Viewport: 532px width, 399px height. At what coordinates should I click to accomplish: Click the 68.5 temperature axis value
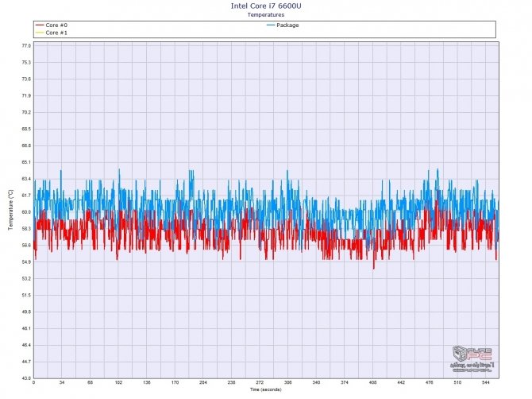[x=26, y=129]
